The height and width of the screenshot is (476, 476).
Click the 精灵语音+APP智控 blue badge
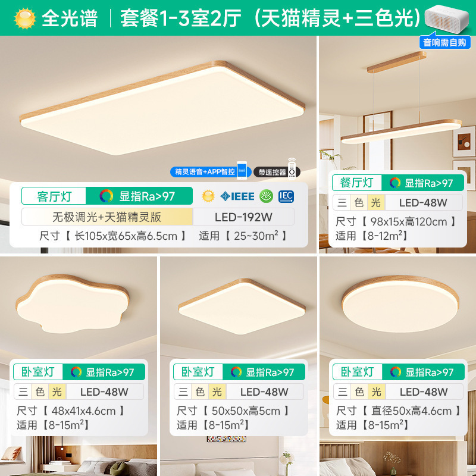[205, 172]
